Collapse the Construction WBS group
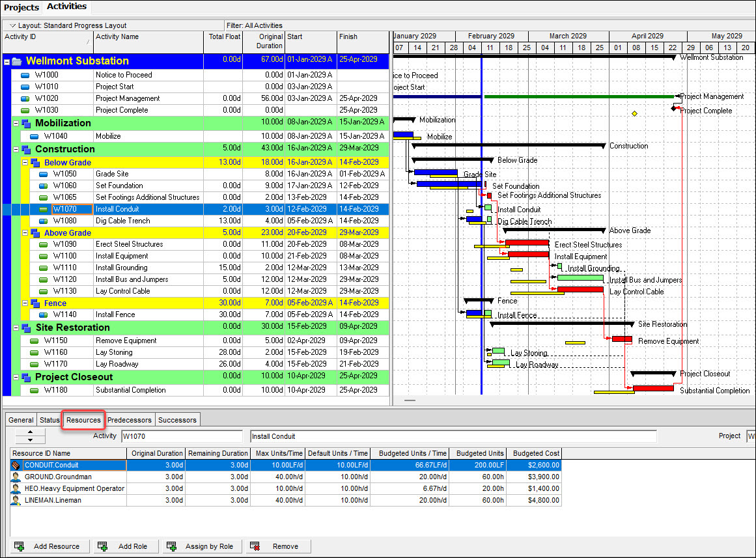The height and width of the screenshot is (558, 756). pyautogui.click(x=16, y=150)
